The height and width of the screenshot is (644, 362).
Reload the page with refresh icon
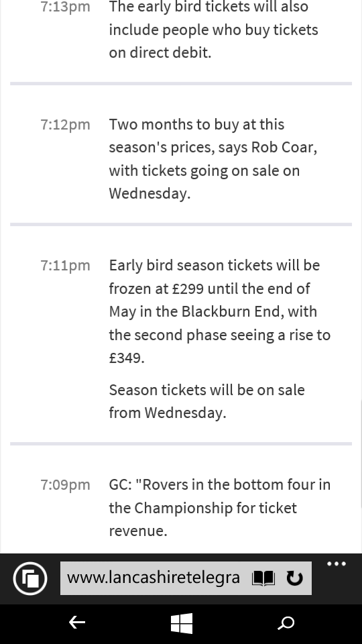294,578
